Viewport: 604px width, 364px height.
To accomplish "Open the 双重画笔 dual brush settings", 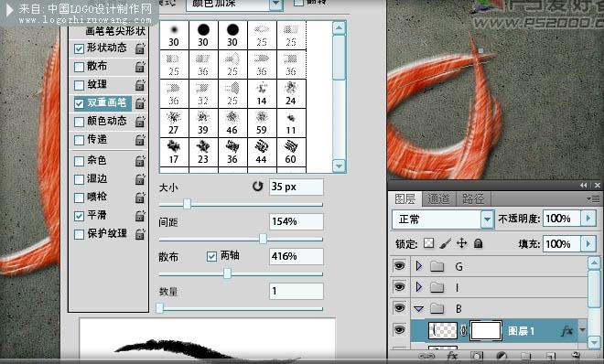I will coord(106,102).
